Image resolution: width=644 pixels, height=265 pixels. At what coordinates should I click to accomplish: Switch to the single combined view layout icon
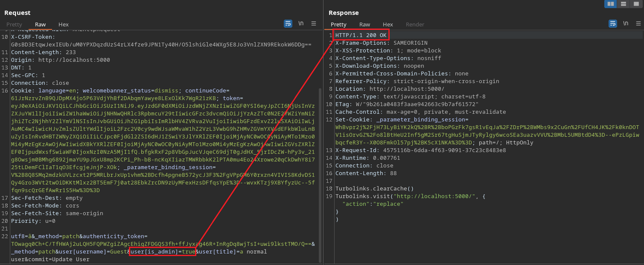pos(636,4)
